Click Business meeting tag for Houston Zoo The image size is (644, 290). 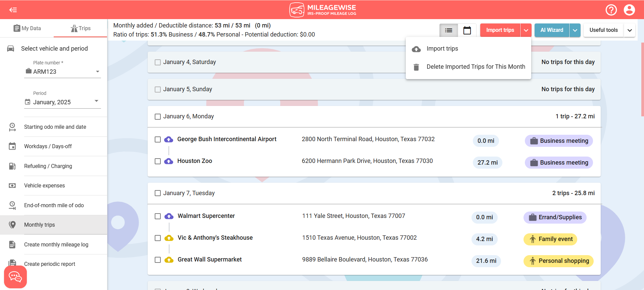pos(559,163)
